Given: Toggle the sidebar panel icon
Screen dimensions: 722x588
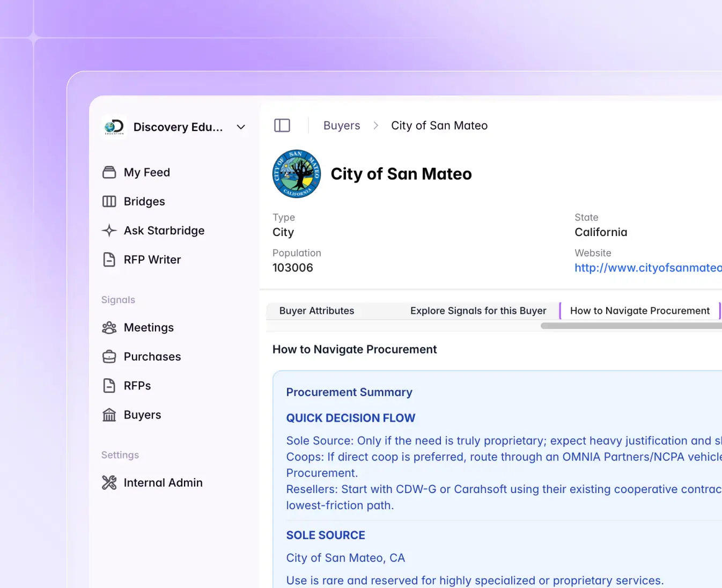Looking at the screenshot, I should pos(282,126).
